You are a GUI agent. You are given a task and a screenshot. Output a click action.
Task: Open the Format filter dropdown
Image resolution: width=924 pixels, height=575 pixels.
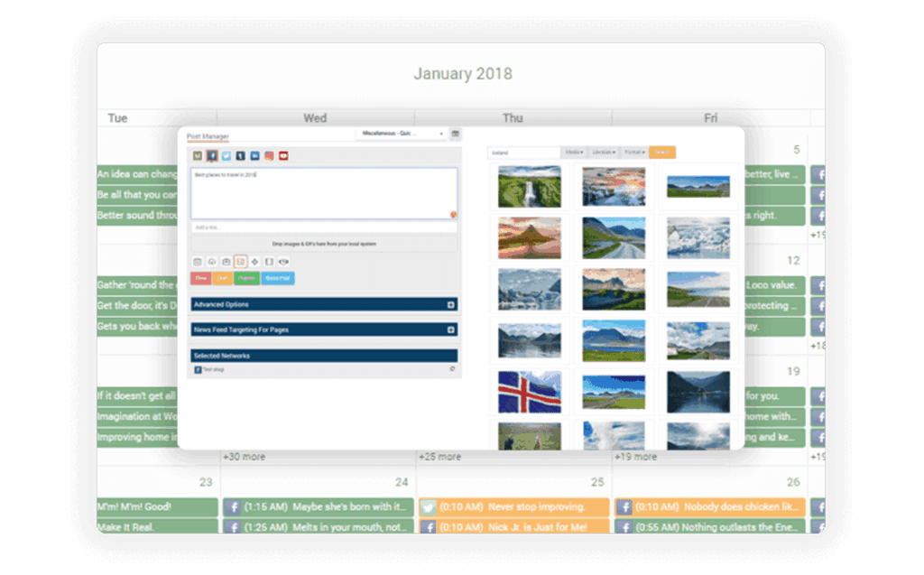(635, 152)
